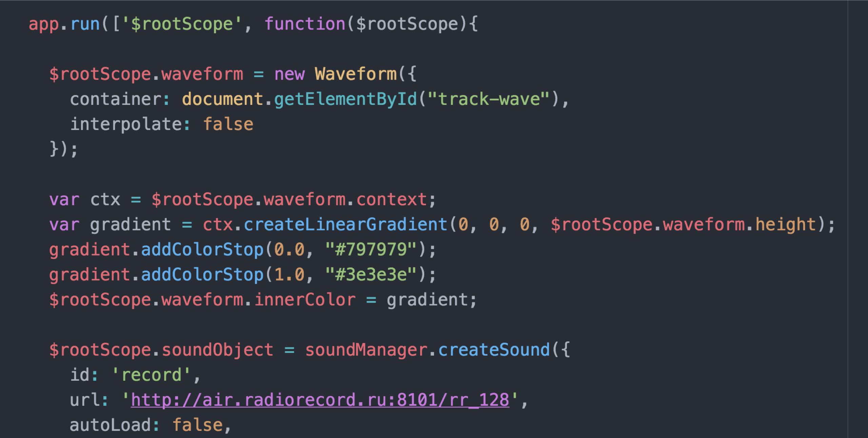
Task: Click the createSound method name
Action: [494, 350]
